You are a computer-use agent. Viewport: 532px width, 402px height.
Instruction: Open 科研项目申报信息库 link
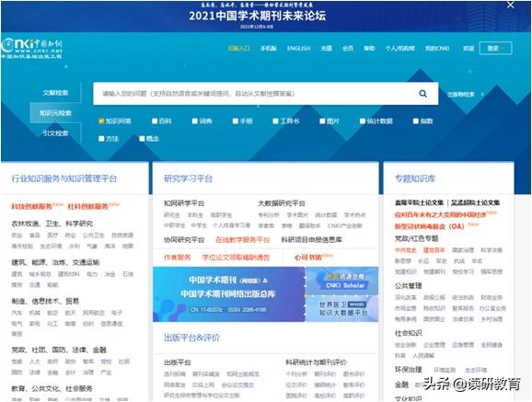tap(311, 240)
